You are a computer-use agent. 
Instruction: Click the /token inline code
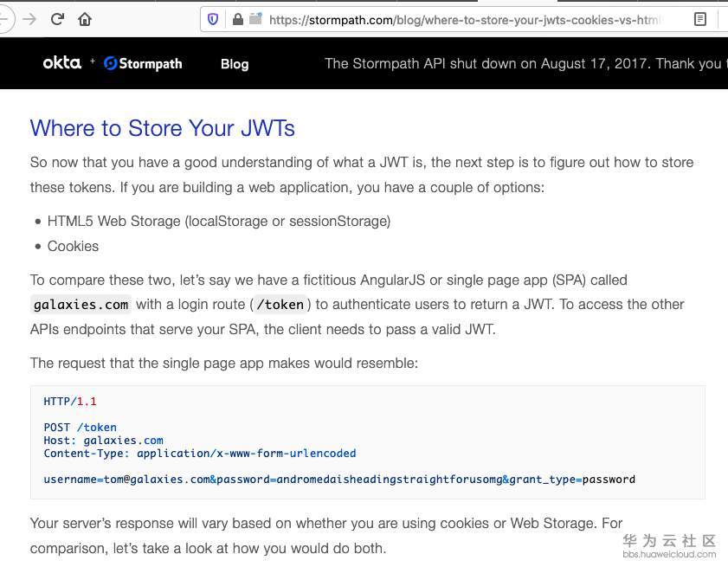280,305
